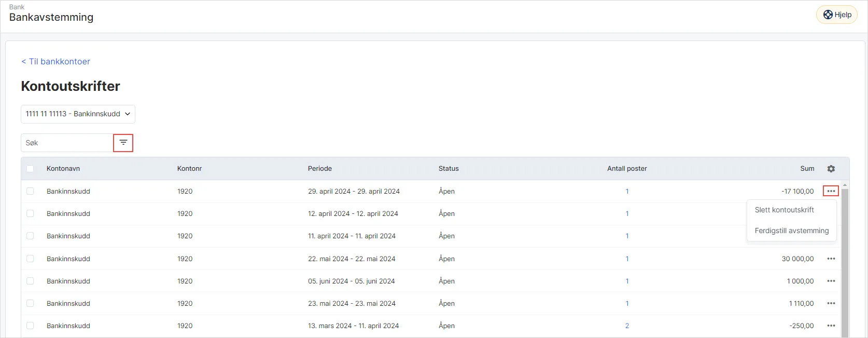Check the 22. mai 2024 row checkbox
868x338 pixels.
(x=30, y=259)
